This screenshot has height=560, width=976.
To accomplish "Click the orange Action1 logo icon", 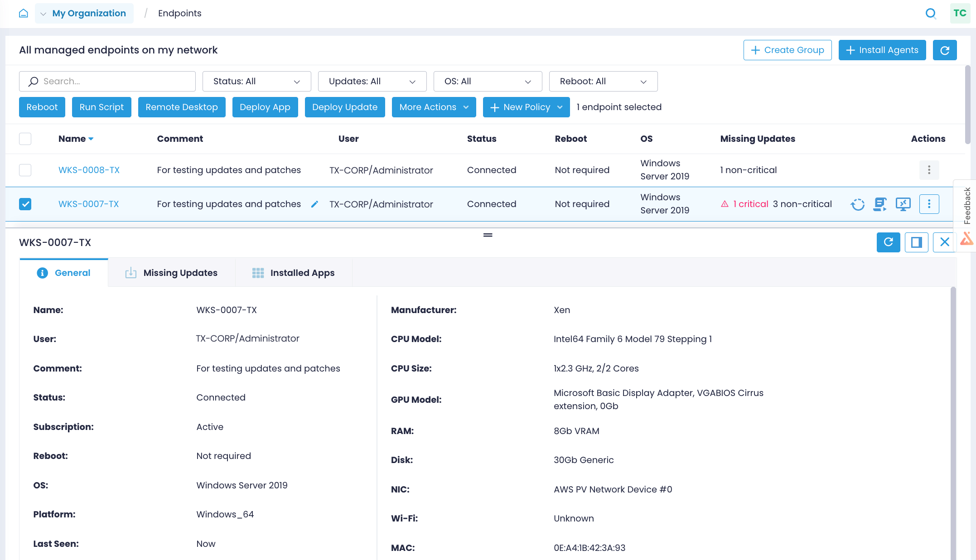I will coord(967,238).
